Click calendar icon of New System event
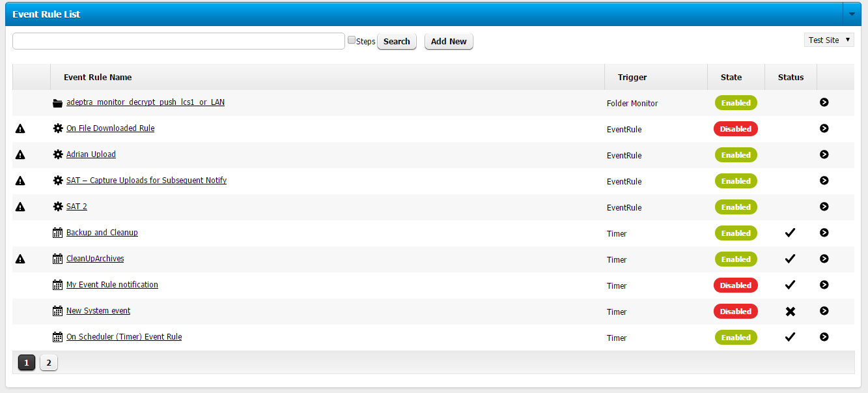This screenshot has height=393, width=868. (x=58, y=311)
